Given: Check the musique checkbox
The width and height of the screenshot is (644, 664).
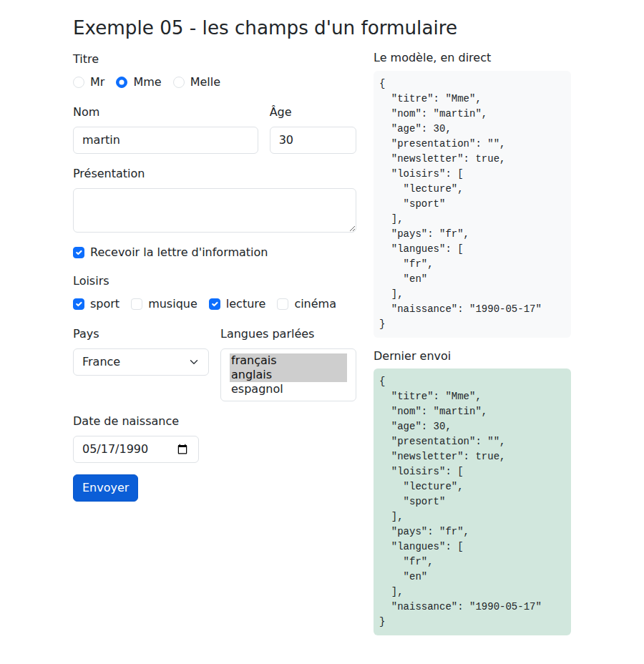Looking at the screenshot, I should click(137, 304).
